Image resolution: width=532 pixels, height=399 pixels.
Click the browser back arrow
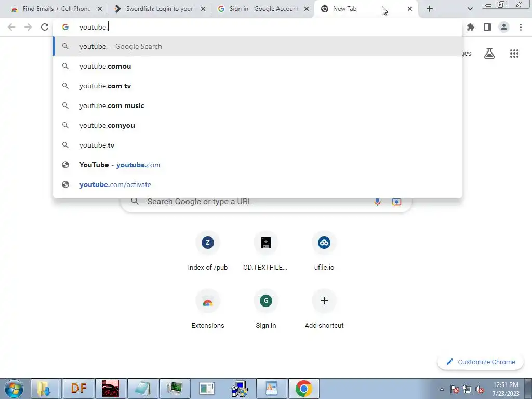click(11, 27)
